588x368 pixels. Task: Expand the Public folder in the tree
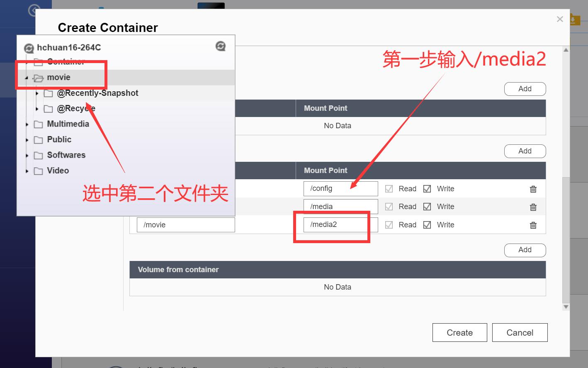click(x=26, y=140)
